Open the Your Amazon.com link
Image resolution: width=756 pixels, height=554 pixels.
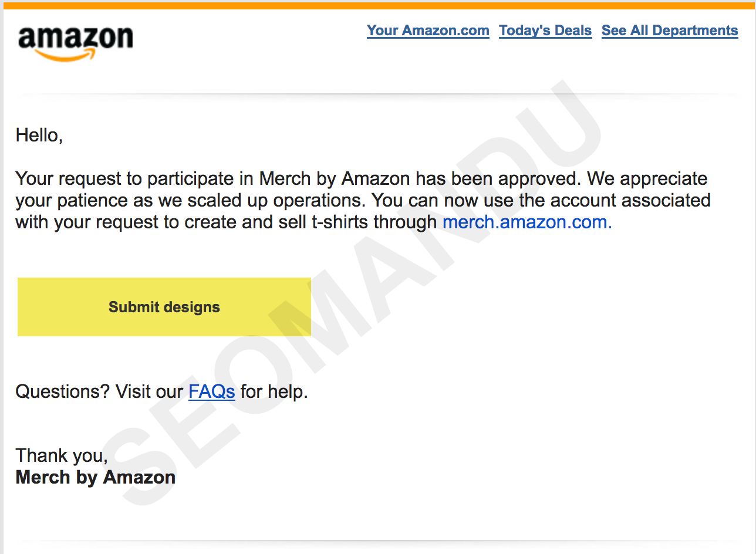pos(428,31)
